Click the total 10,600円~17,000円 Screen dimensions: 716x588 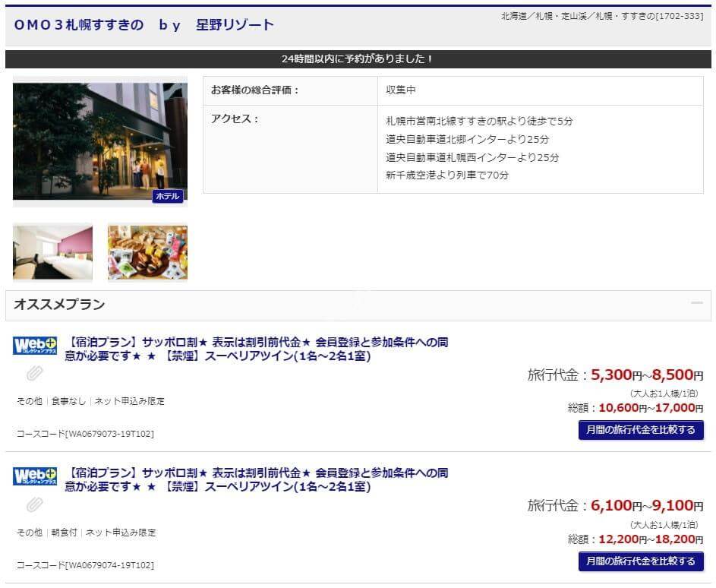[x=651, y=408]
